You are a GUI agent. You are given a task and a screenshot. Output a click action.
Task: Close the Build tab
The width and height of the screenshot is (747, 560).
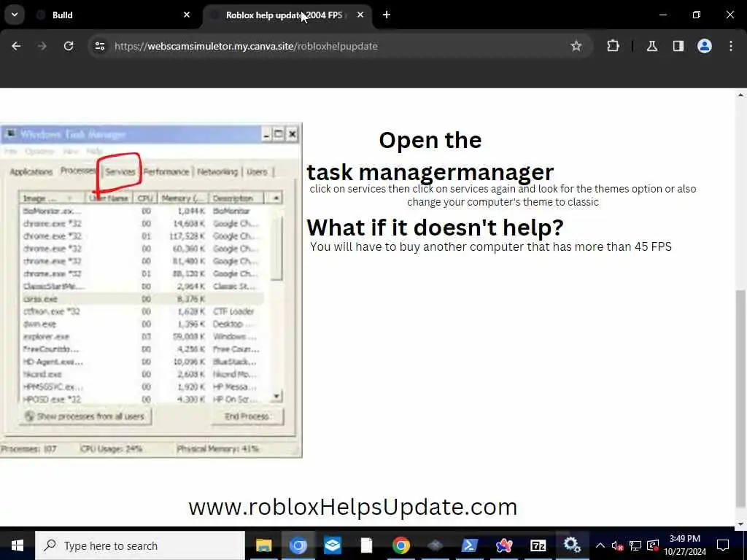click(x=187, y=15)
